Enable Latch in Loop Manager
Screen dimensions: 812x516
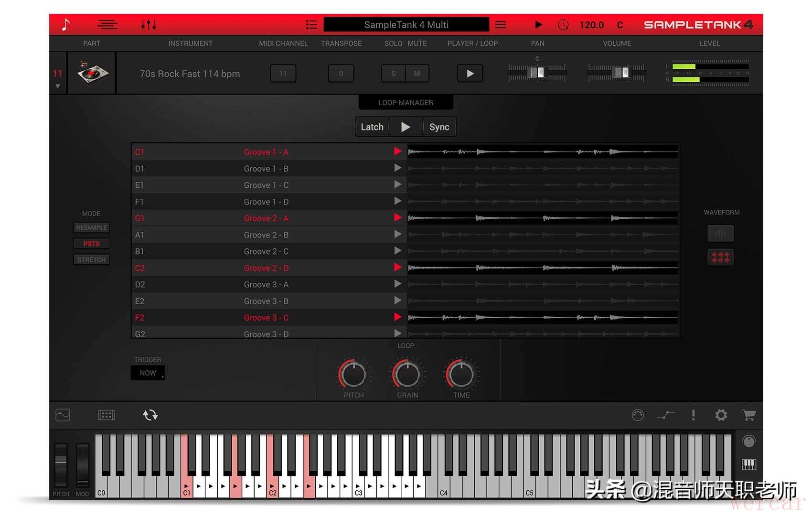tap(372, 127)
